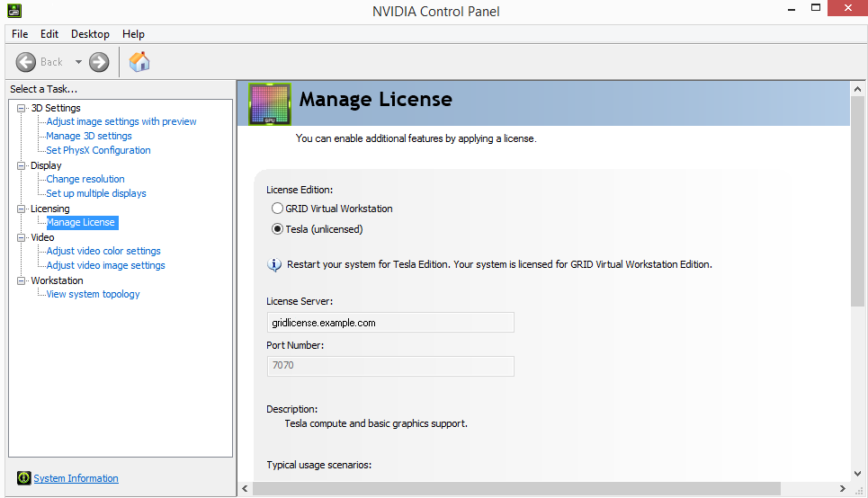Click the Back arrow icon
This screenshot has width=868, height=498.
[x=26, y=62]
